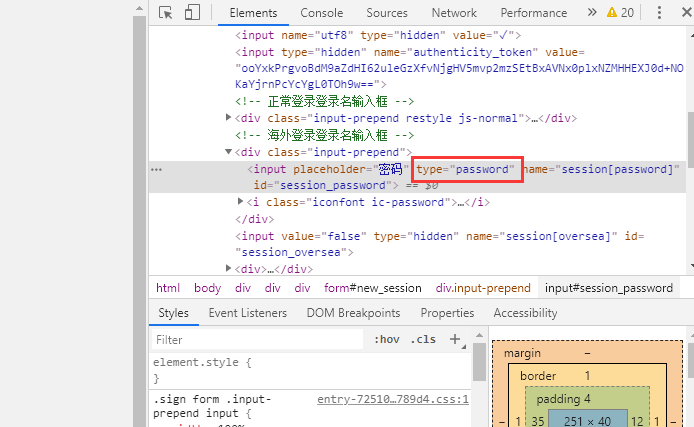Click the styles Filter input field
Screen dimensions: 694x427
[x=257, y=339]
